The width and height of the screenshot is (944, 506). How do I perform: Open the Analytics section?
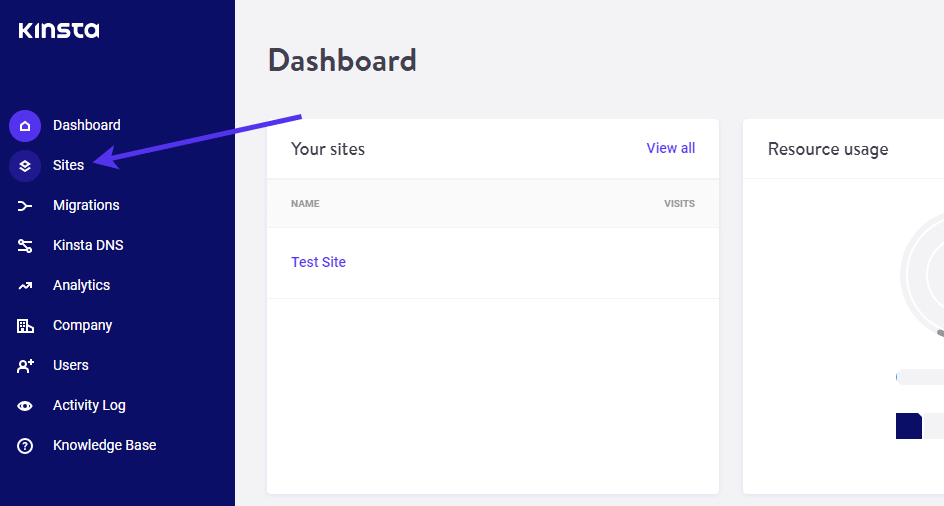point(81,285)
